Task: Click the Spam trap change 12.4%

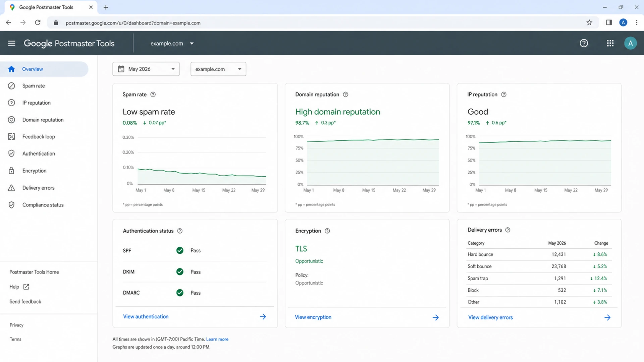Action: (x=598, y=279)
